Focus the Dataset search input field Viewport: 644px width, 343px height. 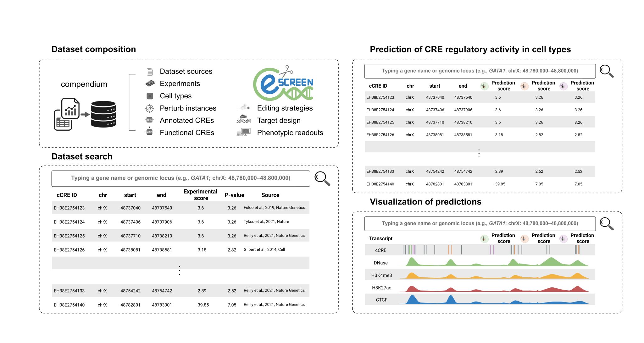[180, 178]
